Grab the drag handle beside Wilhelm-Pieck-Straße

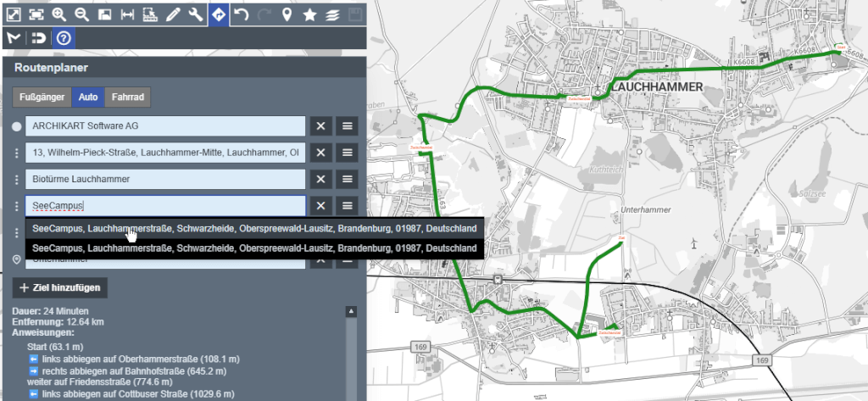[17, 153]
